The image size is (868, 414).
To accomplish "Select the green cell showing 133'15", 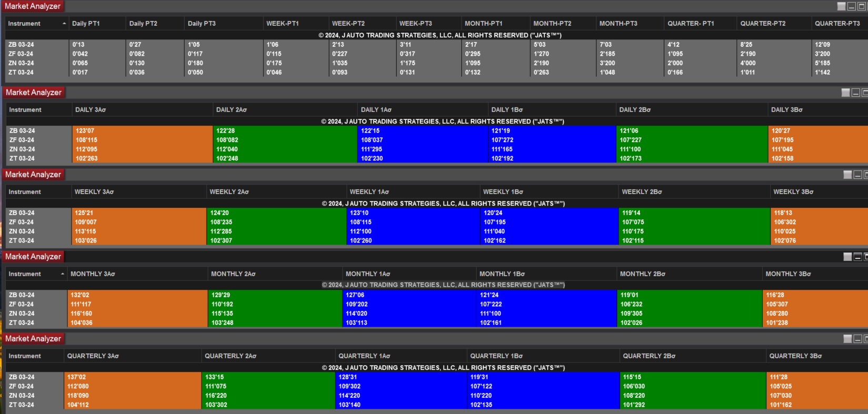I will [x=268, y=377].
